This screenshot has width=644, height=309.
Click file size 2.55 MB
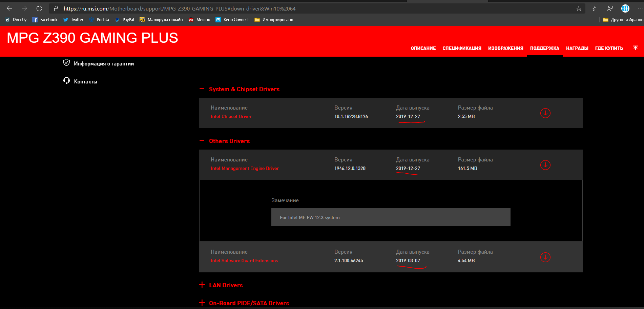coord(466,116)
